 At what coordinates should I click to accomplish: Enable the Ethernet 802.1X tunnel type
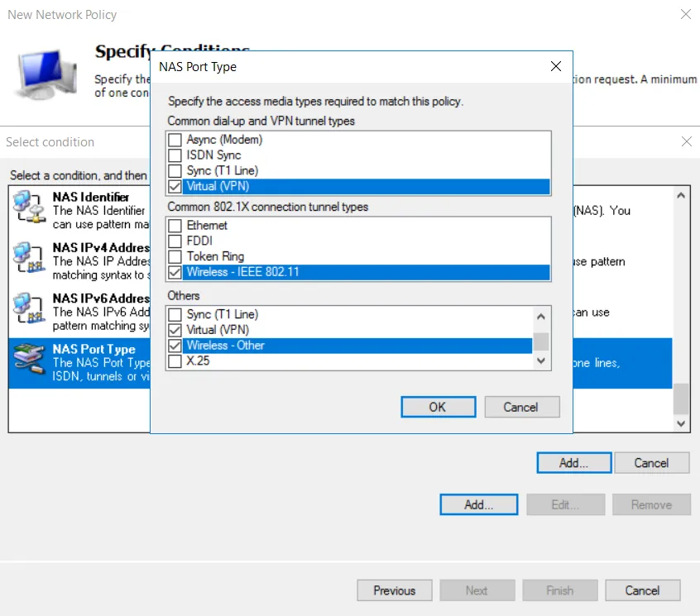pyautogui.click(x=175, y=225)
